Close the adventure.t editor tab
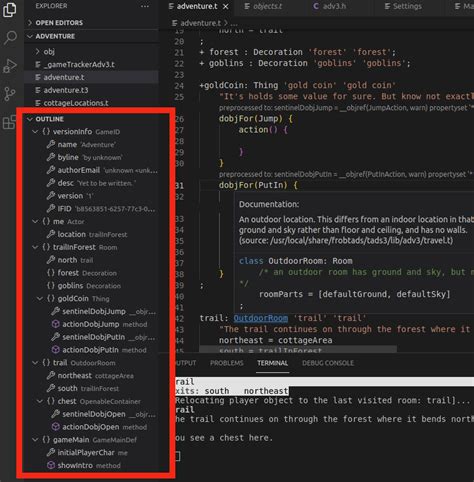This screenshot has width=474, height=482. pyautogui.click(x=226, y=6)
